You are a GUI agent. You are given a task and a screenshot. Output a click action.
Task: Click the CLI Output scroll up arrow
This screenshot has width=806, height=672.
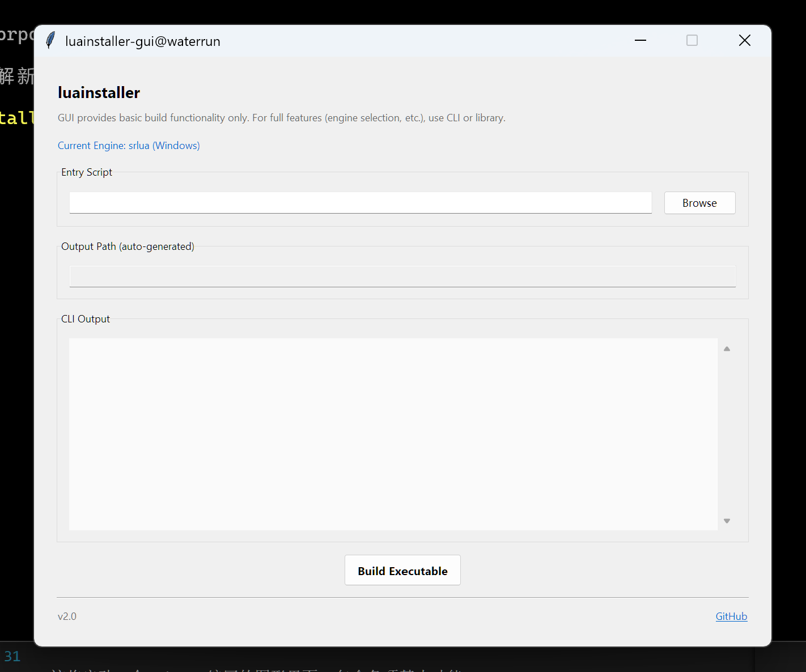click(727, 348)
